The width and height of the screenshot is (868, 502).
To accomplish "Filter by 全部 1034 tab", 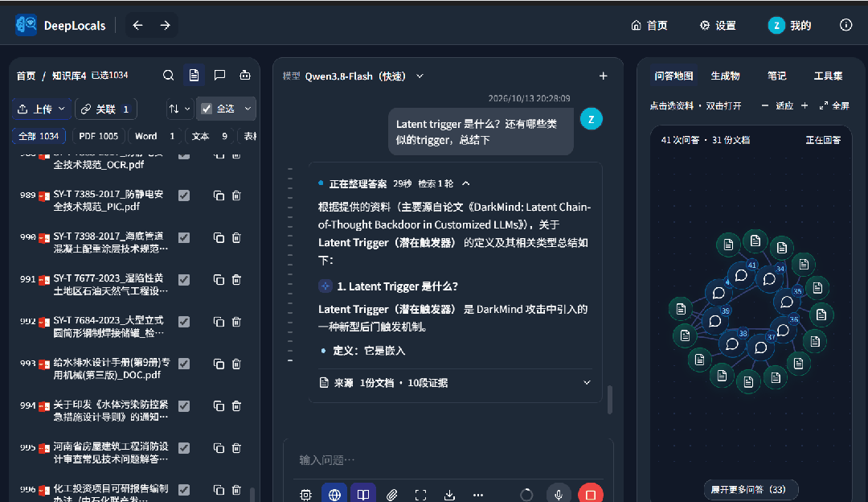I will point(39,136).
